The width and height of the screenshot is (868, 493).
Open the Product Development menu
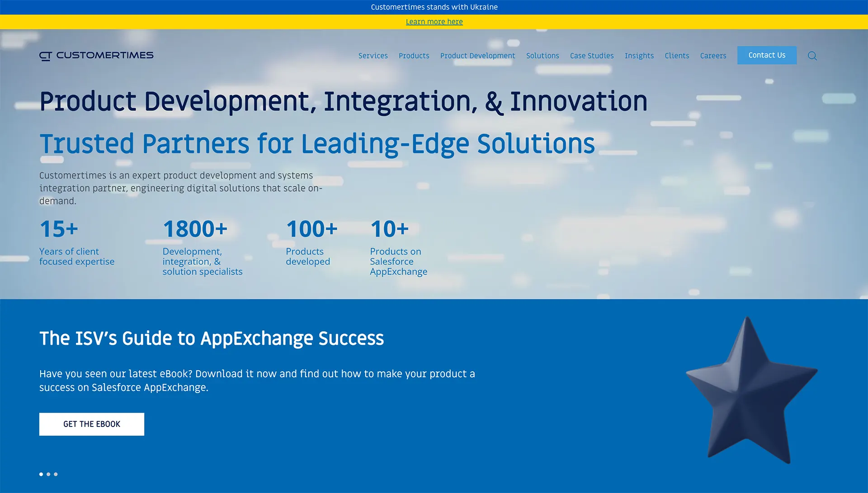click(x=477, y=56)
